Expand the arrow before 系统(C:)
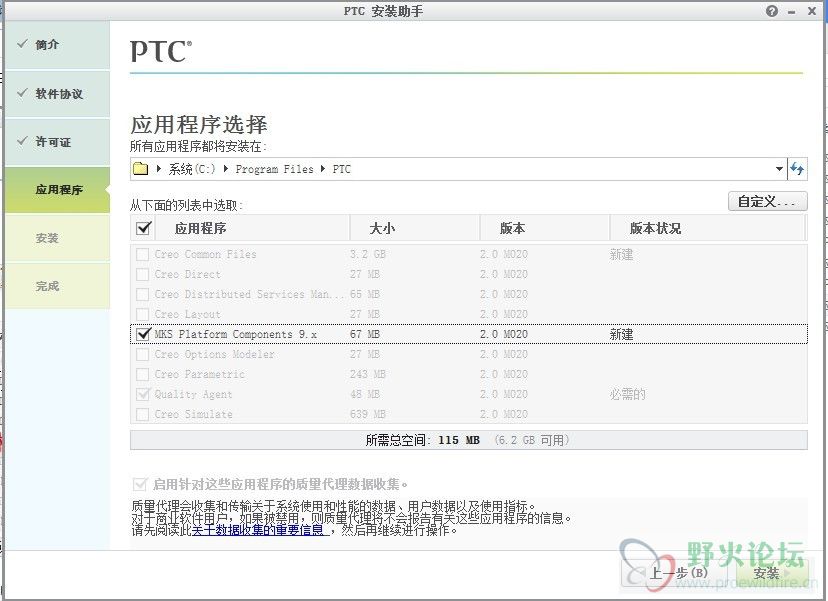Viewport: 828px width, 601px height. (159, 169)
